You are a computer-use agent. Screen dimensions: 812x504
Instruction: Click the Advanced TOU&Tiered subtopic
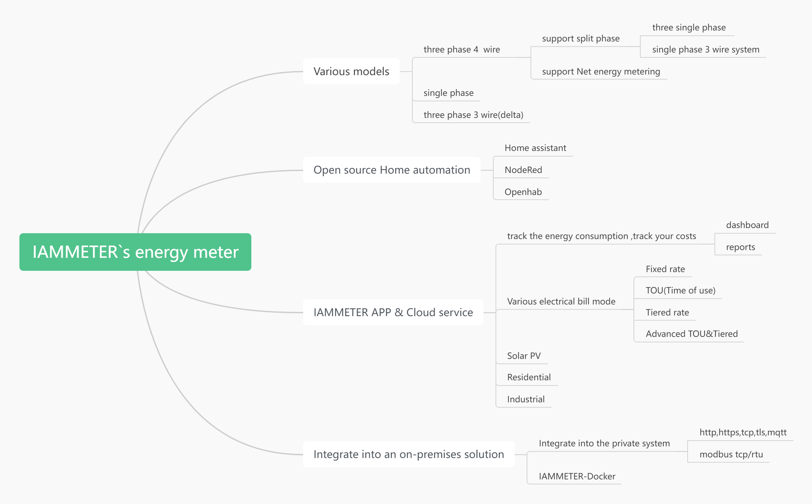691,334
